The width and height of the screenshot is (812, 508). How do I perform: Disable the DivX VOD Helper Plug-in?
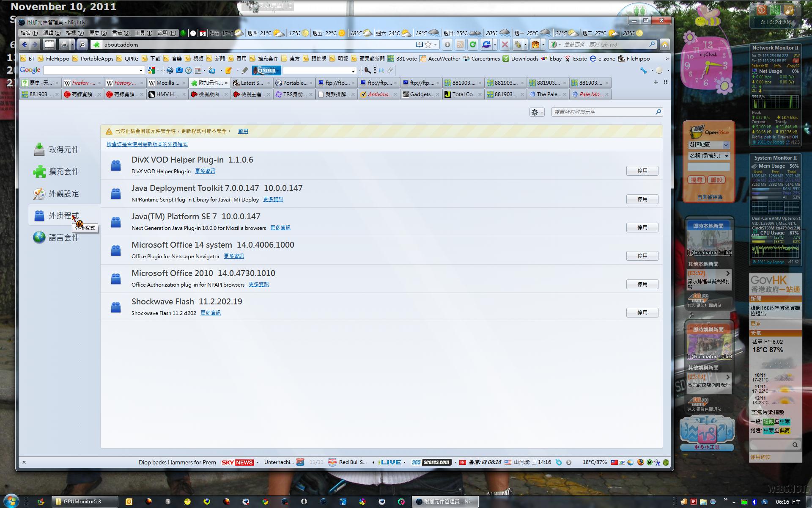(x=642, y=171)
